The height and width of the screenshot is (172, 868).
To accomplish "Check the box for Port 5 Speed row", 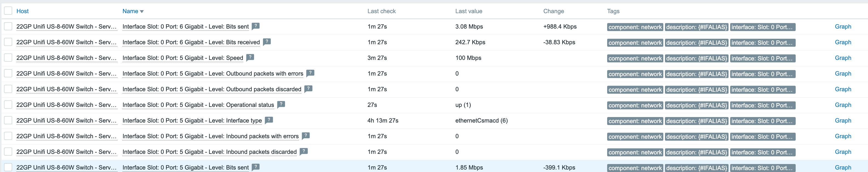I will pos(8,57).
